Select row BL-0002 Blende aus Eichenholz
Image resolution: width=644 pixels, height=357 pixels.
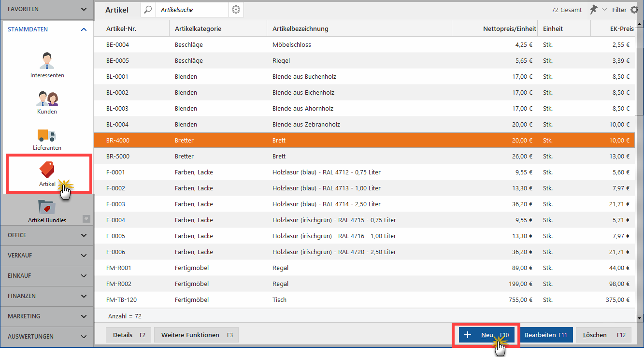click(x=364, y=93)
